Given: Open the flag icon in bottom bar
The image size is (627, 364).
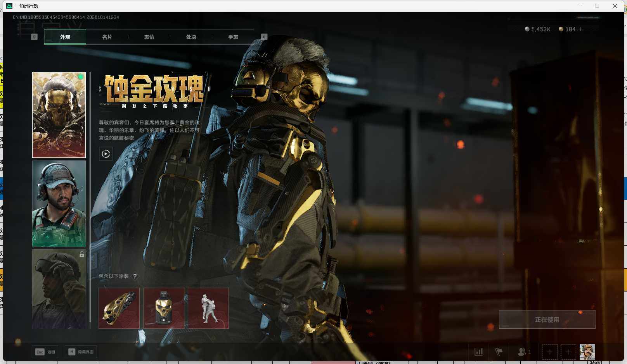Looking at the screenshot, I should point(499,352).
